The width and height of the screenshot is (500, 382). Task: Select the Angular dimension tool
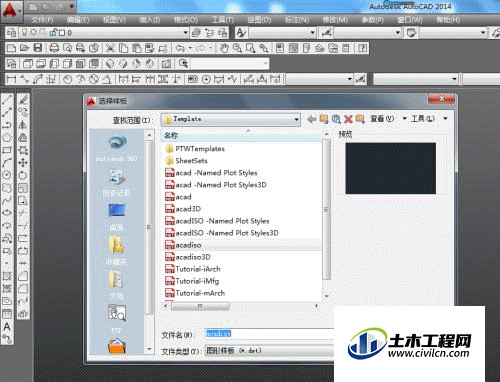tap(106, 79)
